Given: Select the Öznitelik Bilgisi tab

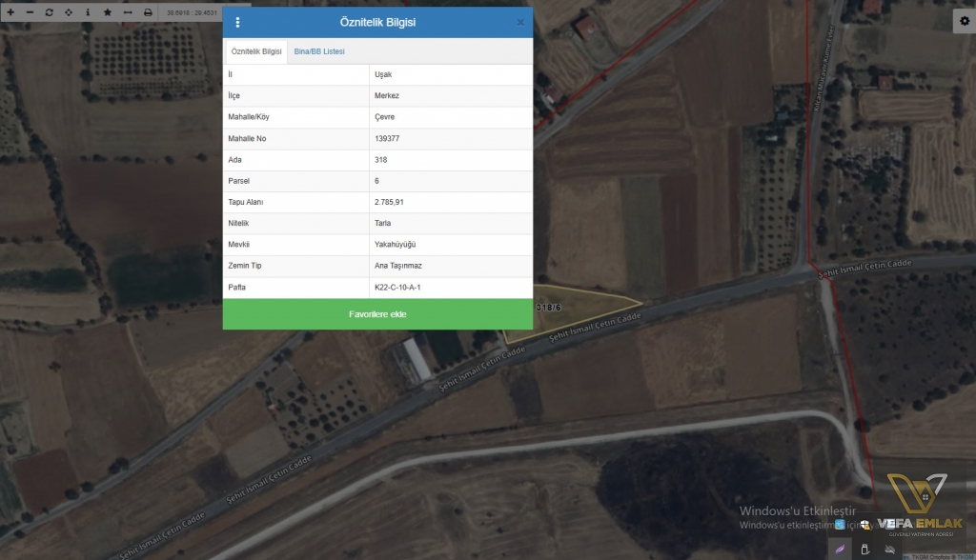Looking at the screenshot, I should point(256,51).
